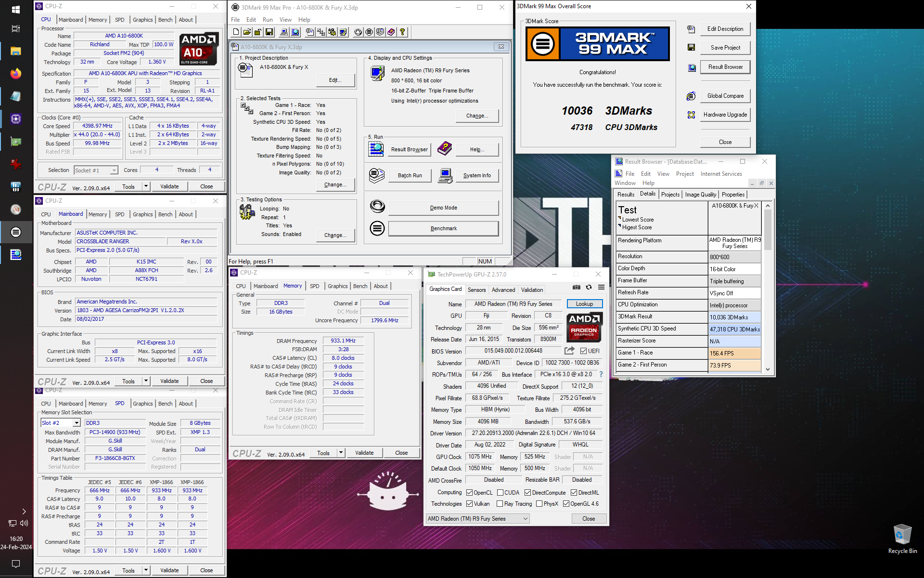Take a GPU-Z screenshot with the camera icon
The height and width of the screenshot is (578, 924).
pyautogui.click(x=576, y=287)
